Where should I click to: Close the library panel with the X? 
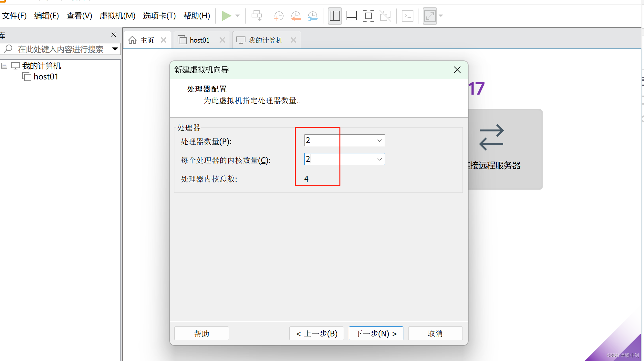pyautogui.click(x=114, y=35)
